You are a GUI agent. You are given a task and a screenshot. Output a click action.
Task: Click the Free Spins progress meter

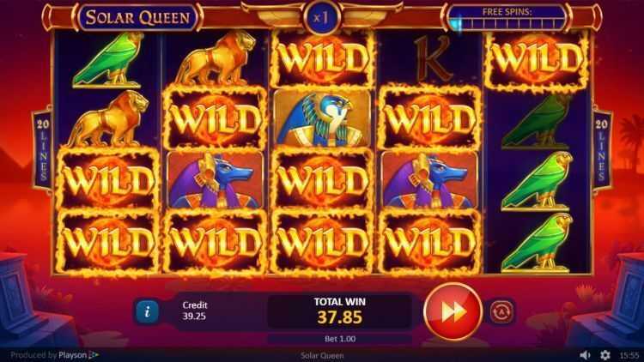pos(507,18)
